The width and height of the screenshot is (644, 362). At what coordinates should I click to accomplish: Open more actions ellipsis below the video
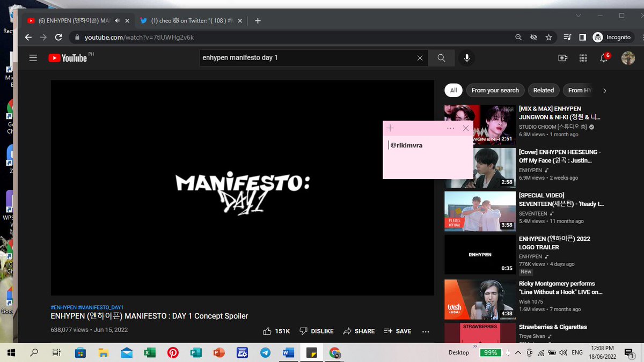(426, 331)
